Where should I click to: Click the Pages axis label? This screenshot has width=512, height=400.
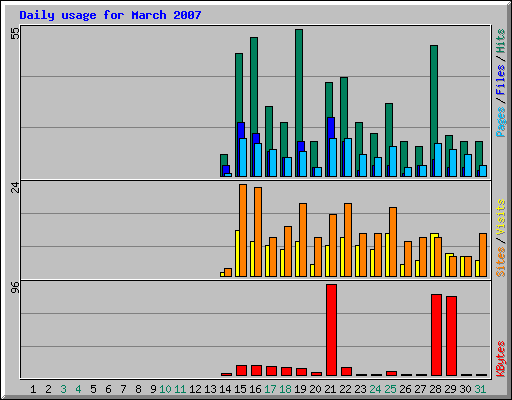pyautogui.click(x=500, y=122)
